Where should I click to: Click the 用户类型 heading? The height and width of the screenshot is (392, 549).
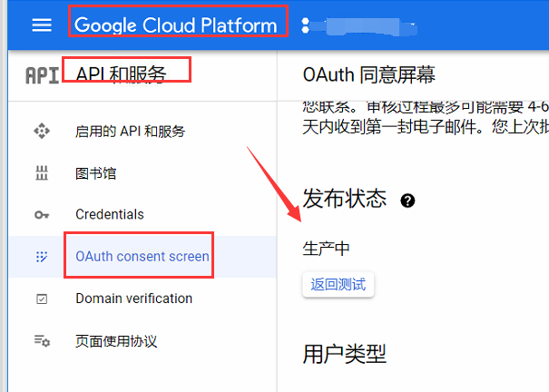(345, 354)
